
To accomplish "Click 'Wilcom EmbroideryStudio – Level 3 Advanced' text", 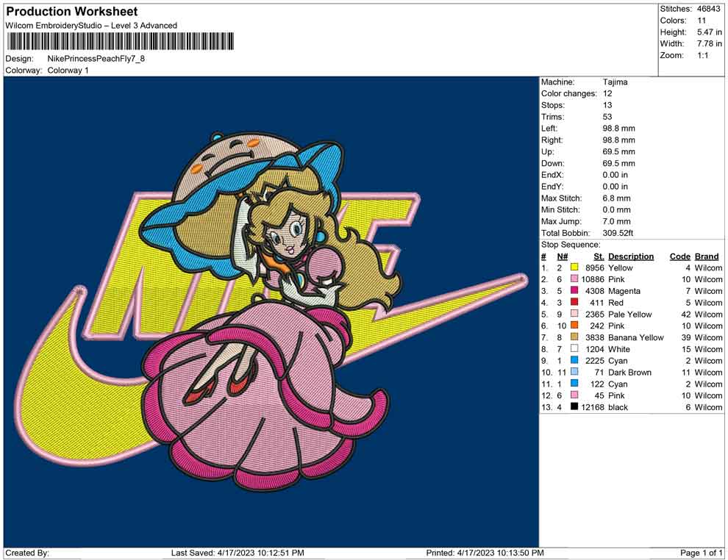I will pyautogui.click(x=91, y=26).
